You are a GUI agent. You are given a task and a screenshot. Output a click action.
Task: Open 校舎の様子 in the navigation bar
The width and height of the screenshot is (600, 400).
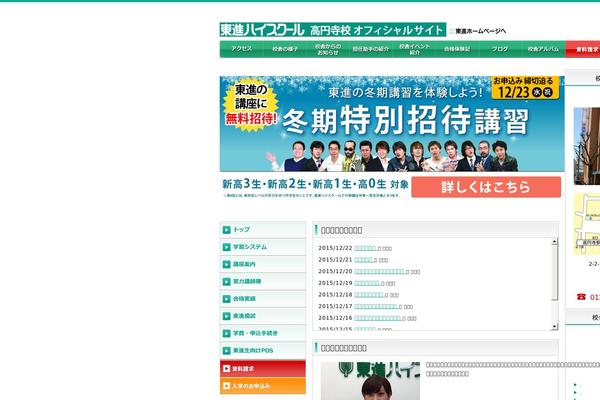click(285, 49)
